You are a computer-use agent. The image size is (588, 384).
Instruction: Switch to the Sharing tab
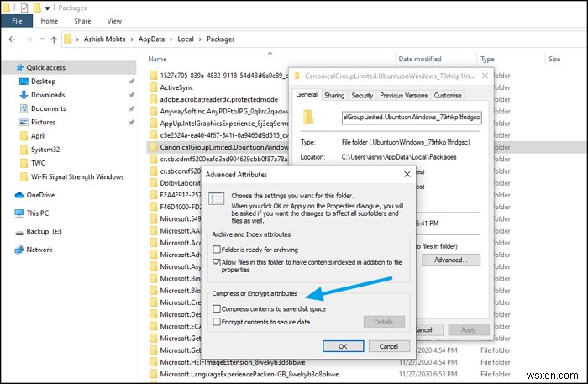334,95
